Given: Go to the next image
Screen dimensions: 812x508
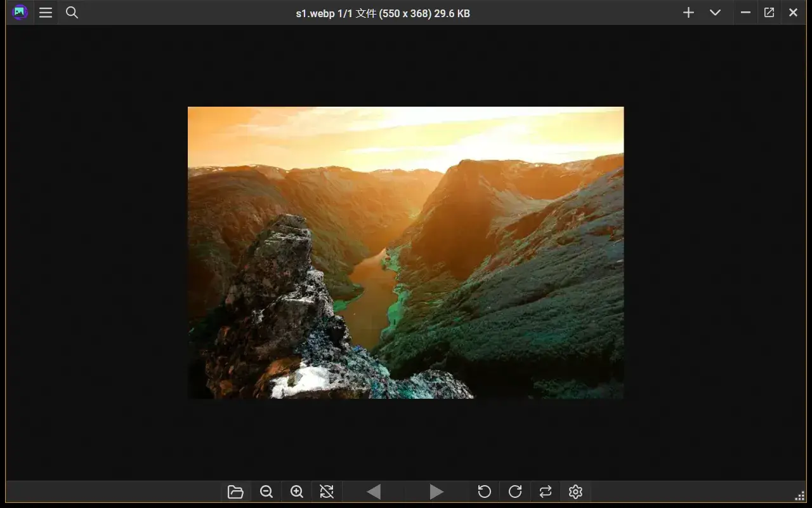Looking at the screenshot, I should tap(436, 491).
